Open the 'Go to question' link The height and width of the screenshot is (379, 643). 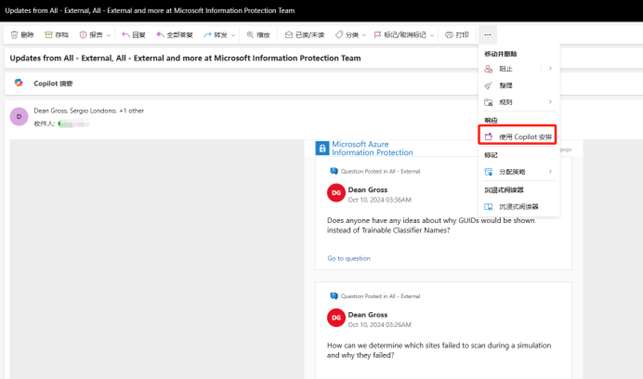pos(349,258)
